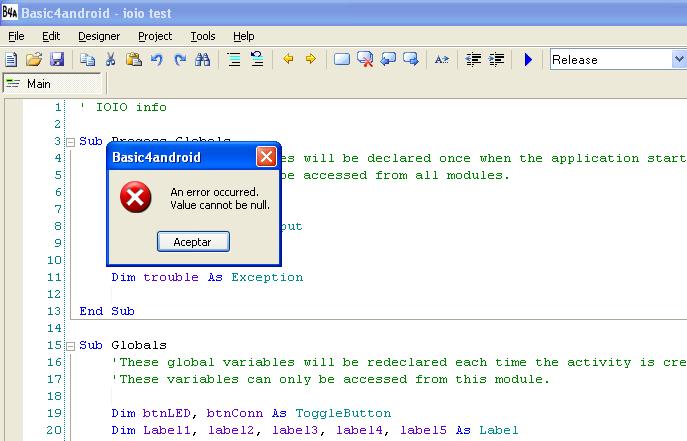Image resolution: width=687 pixels, height=441 pixels.
Task: Click the red error icon in dialog
Action: 136,197
